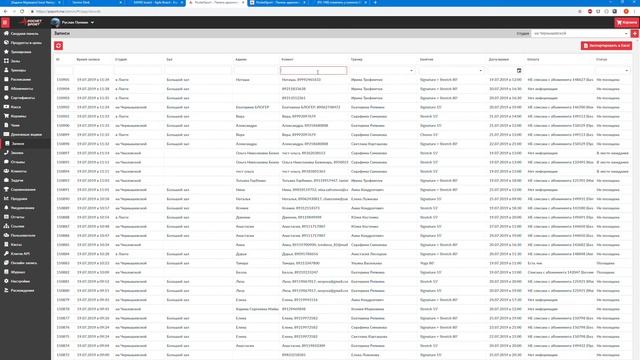Screen dimensions: 640x360
Task: Click the browser reload button
Action: pos(22,11)
